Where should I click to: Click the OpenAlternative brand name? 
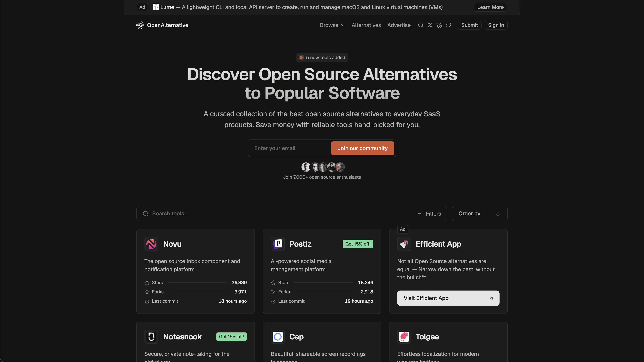click(x=167, y=25)
